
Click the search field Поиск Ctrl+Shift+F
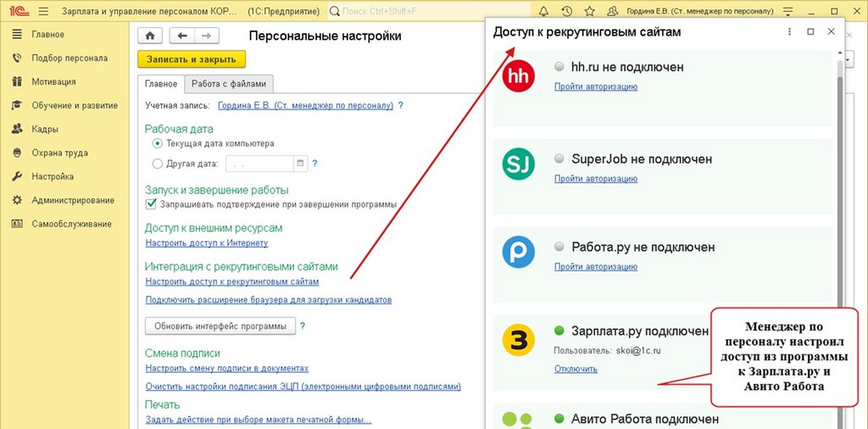click(428, 11)
